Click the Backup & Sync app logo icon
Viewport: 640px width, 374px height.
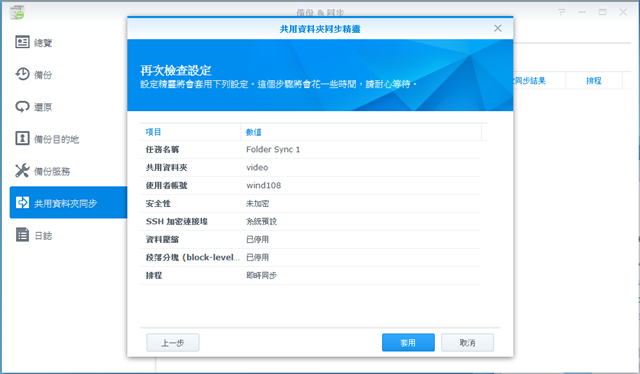click(17, 13)
